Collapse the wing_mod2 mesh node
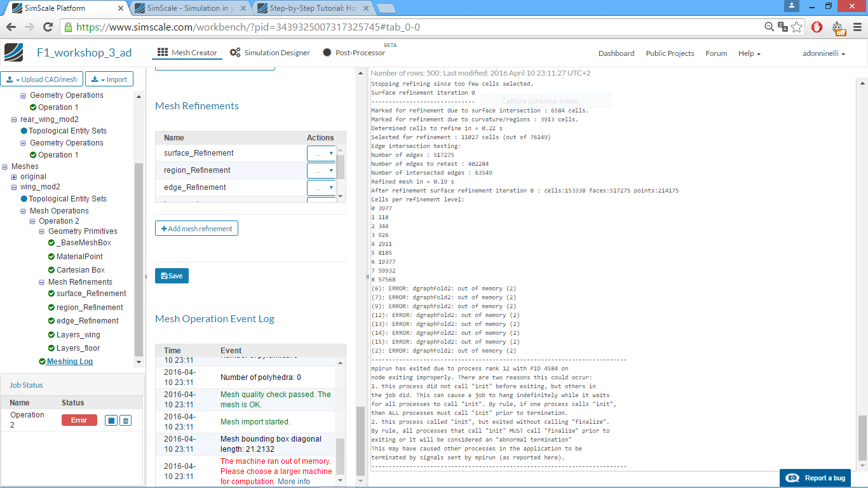Viewport: 868px width, 488px height. coord(15,187)
